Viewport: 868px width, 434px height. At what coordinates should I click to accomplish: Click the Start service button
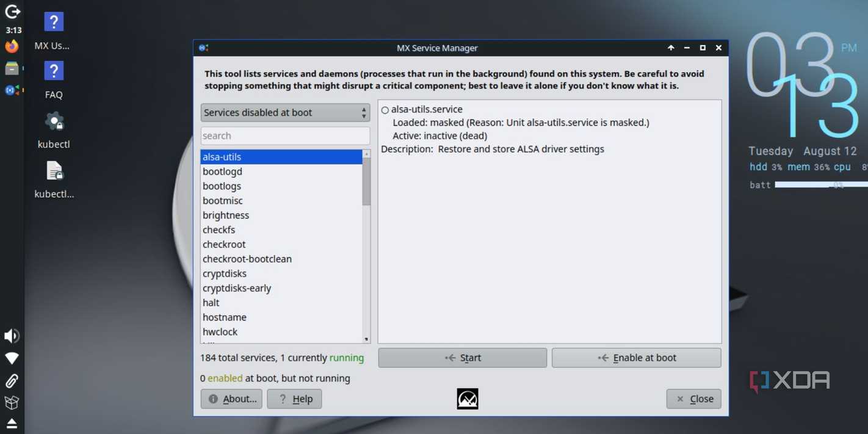462,358
